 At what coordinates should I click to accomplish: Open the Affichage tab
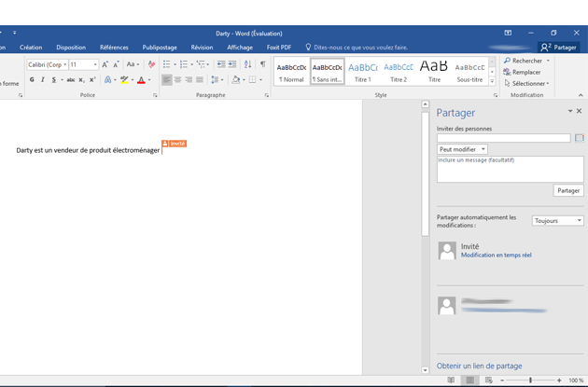(x=240, y=48)
